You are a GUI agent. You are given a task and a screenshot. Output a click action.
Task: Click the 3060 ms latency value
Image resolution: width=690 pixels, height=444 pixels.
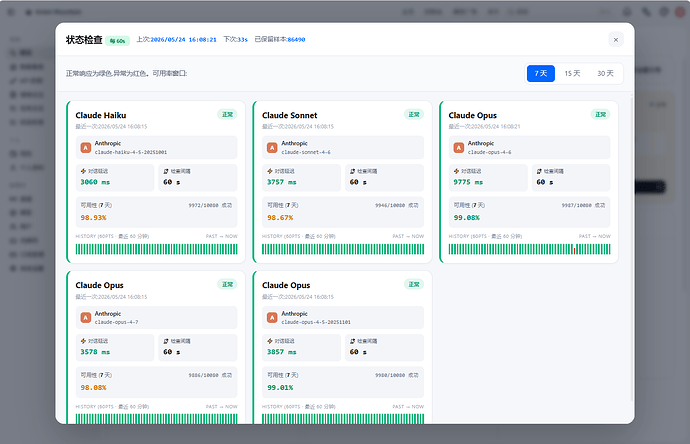click(95, 182)
